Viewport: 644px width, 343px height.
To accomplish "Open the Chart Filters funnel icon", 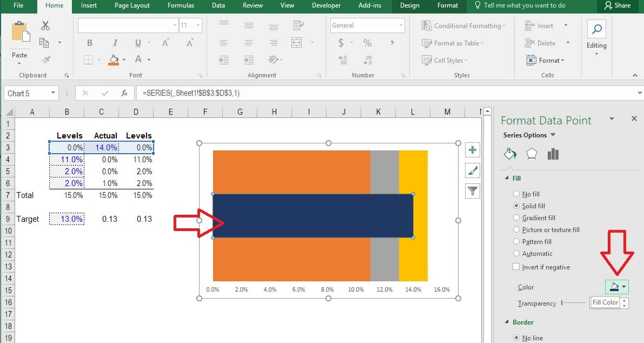I will 473,190.
